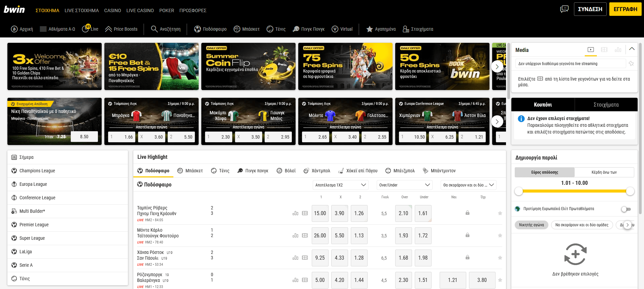Viewport: 644px width, 289px height.
Task: Open Αθλήματα Α-Ω sports list
Action: [57, 29]
